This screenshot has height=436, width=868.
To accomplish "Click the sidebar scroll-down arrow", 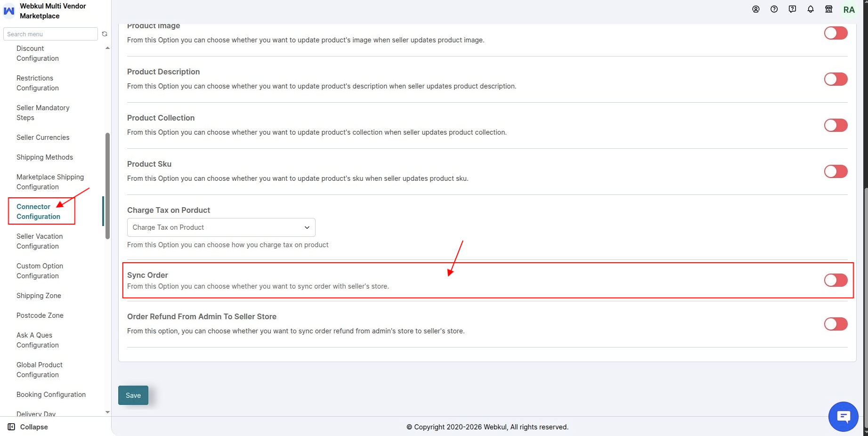I will 107,412.
